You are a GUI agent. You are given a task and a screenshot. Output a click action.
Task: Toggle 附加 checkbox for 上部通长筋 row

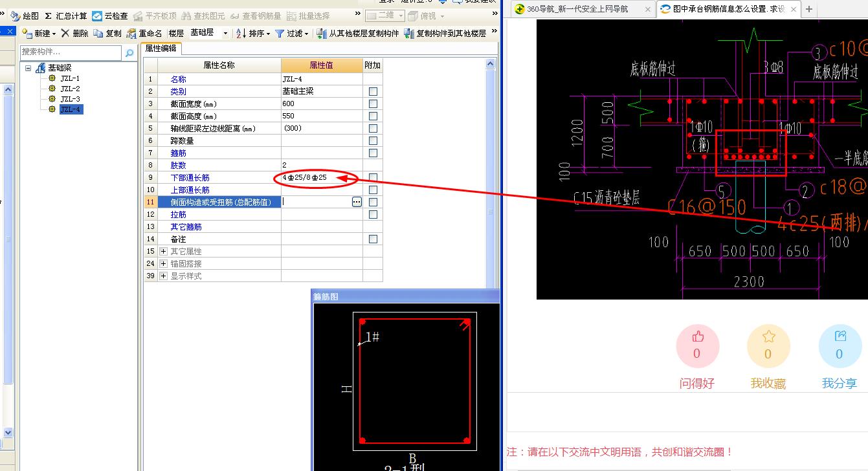pyautogui.click(x=373, y=190)
